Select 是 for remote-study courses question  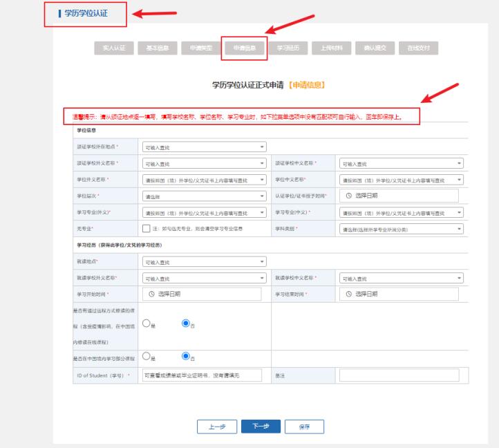coord(146,323)
